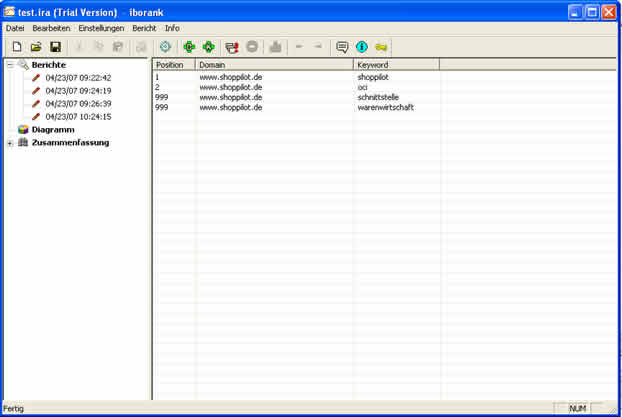Open info with the cyan circle icon
The height and width of the screenshot is (417, 622).
pos(362,47)
